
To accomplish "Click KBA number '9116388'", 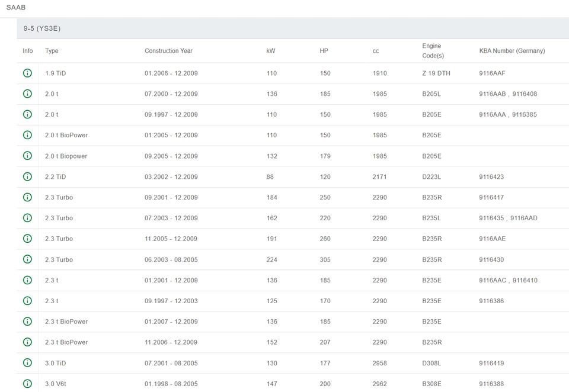I will pyautogui.click(x=491, y=384).
